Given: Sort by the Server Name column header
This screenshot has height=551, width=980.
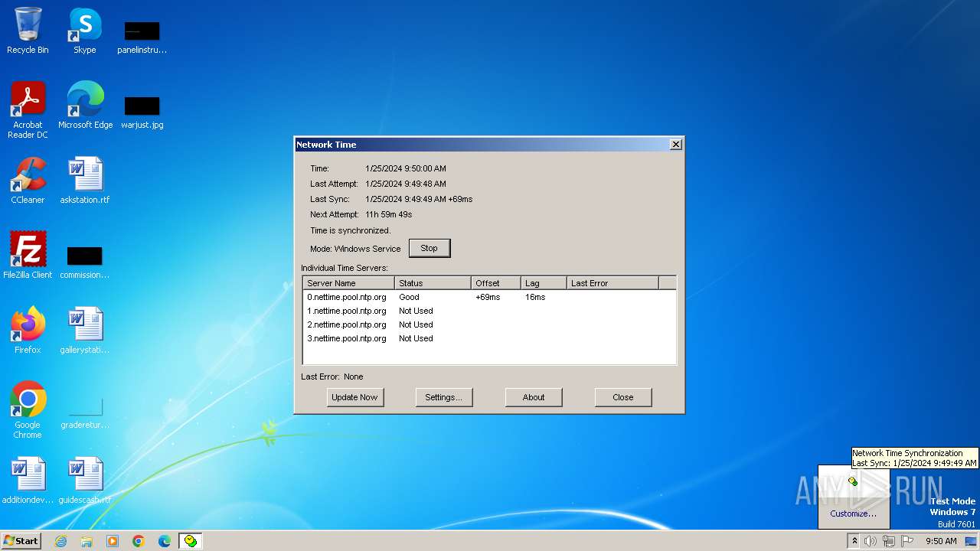Looking at the screenshot, I should [349, 283].
